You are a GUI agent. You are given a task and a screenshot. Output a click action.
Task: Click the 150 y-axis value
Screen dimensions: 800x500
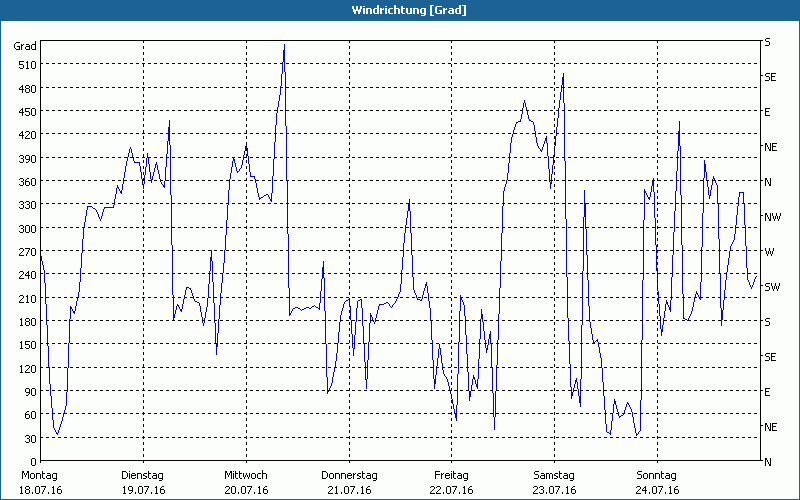[28, 345]
